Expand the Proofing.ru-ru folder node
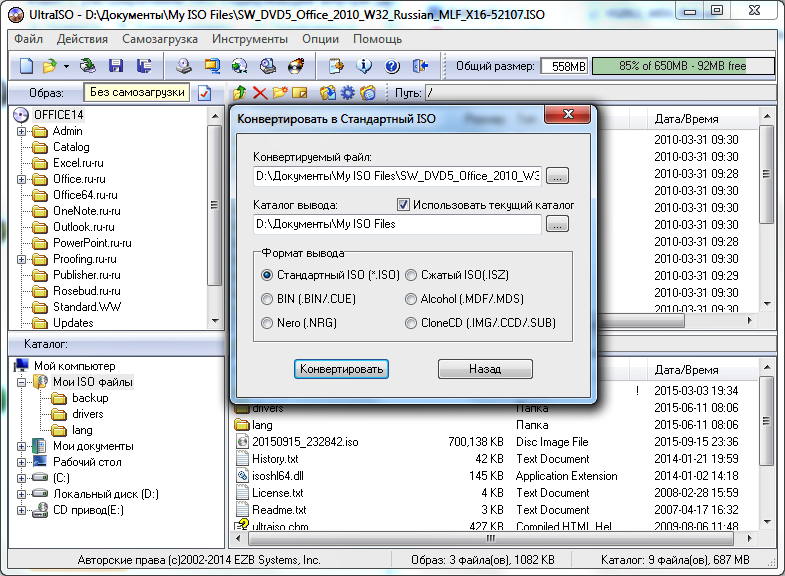 tap(21, 259)
